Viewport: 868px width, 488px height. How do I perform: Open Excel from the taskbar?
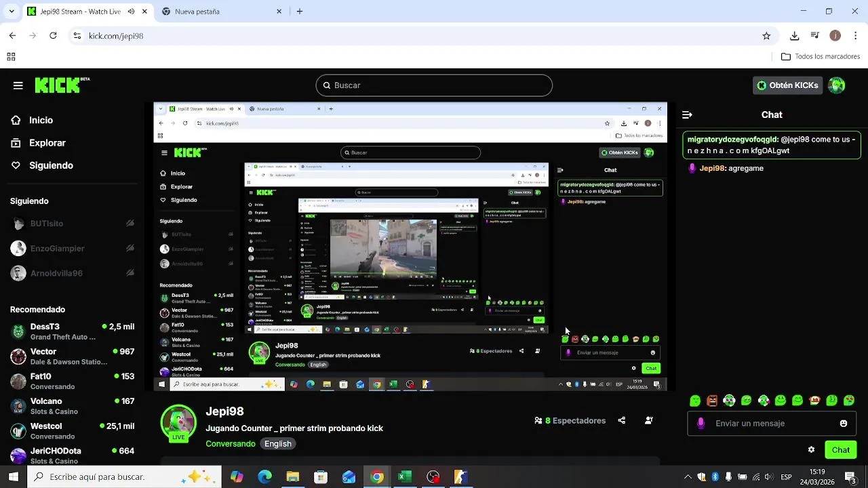point(405,477)
